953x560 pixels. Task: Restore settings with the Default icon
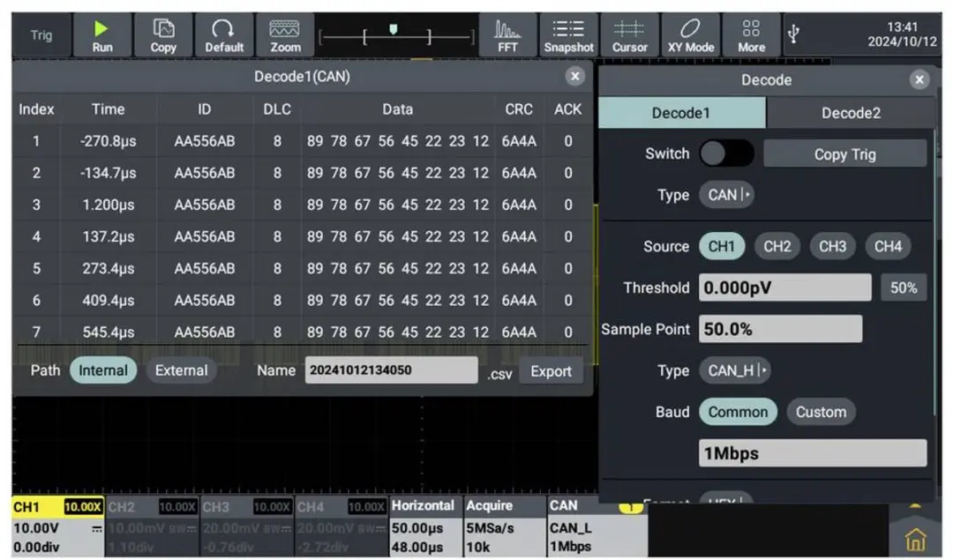[x=223, y=35]
